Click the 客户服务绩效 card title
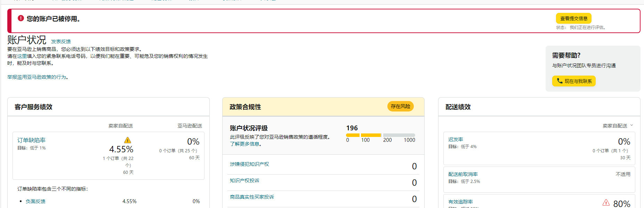 [33, 107]
